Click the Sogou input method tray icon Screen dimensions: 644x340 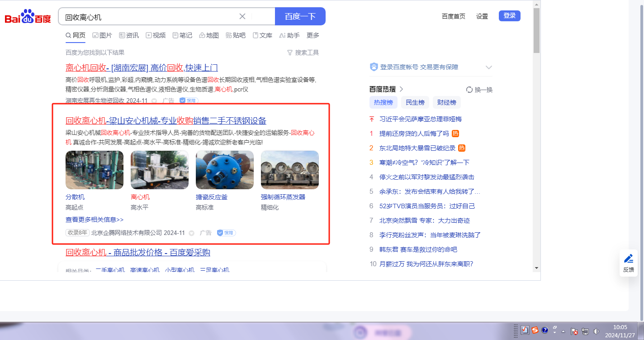click(535, 330)
